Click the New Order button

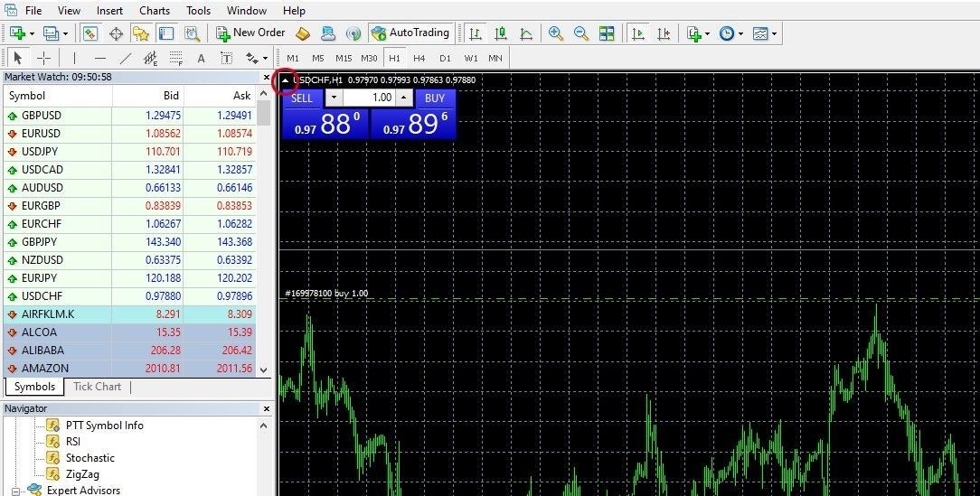coord(250,33)
